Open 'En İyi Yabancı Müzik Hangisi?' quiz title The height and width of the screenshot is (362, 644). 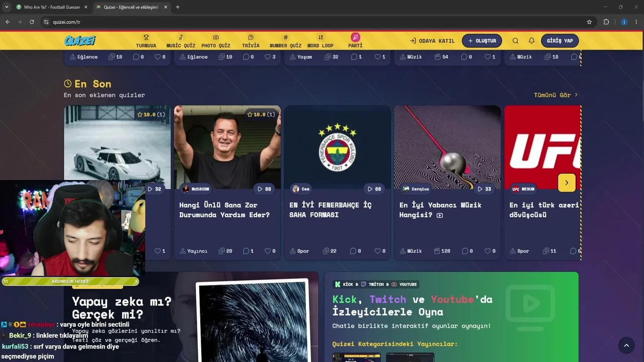pos(440,210)
